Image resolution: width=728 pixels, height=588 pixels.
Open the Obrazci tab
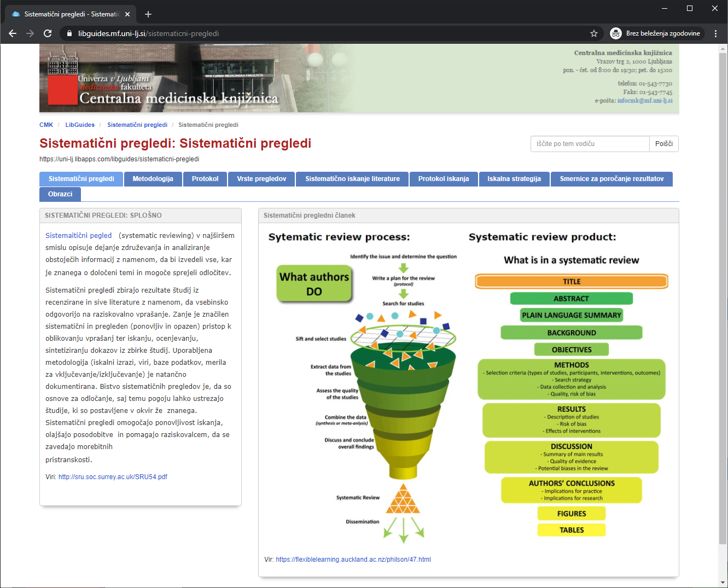click(60, 194)
